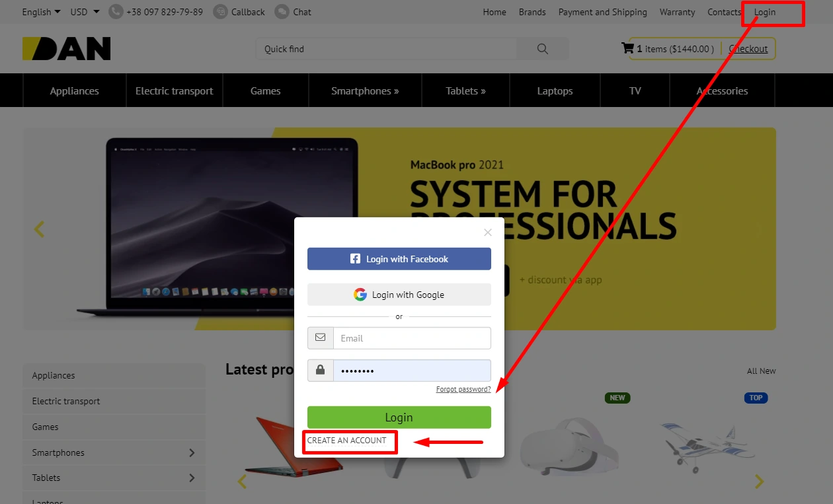
Task: Open the Chat bubble icon
Action: coord(282,12)
